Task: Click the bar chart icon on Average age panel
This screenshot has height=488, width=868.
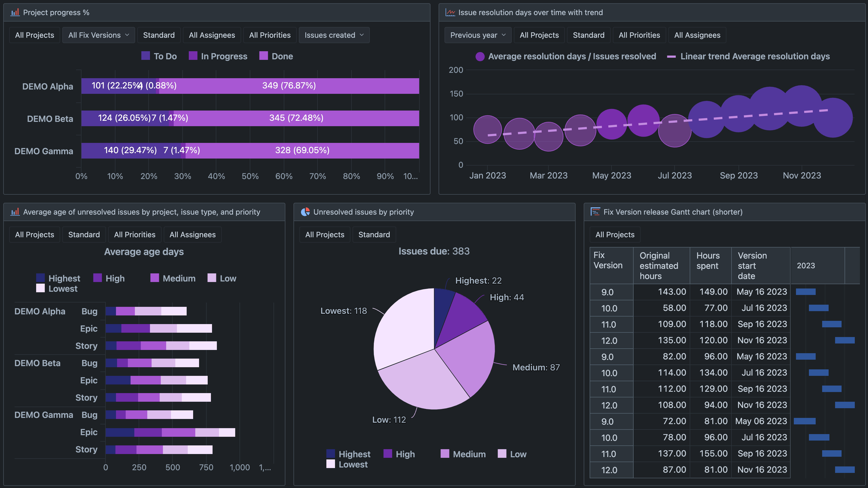Action: pos(15,212)
